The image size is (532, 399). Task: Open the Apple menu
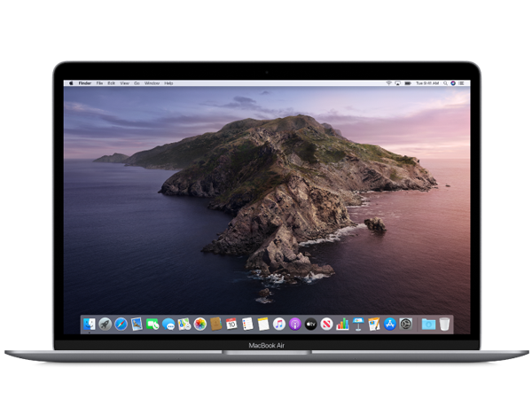(x=71, y=82)
